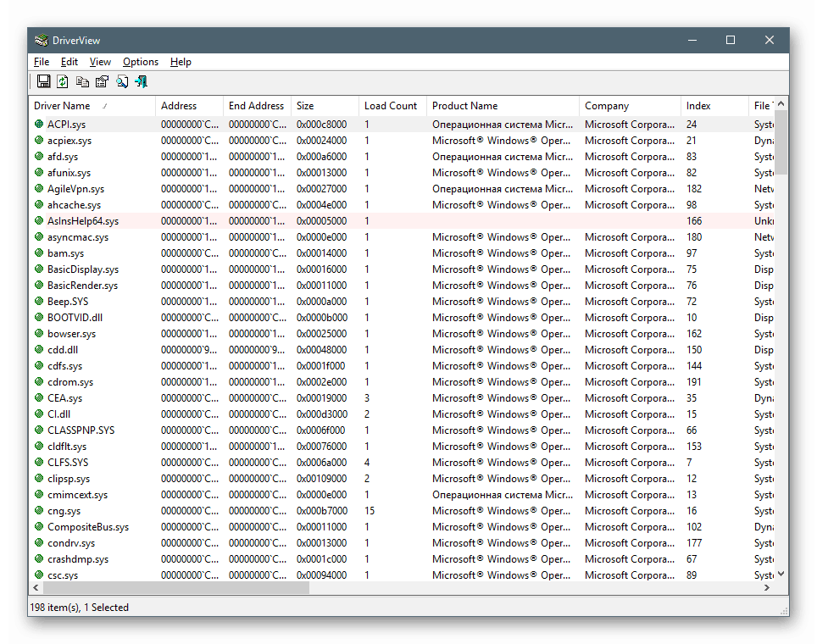This screenshot has width=817, height=644.
Task: Open the Options menu
Action: coord(140,62)
